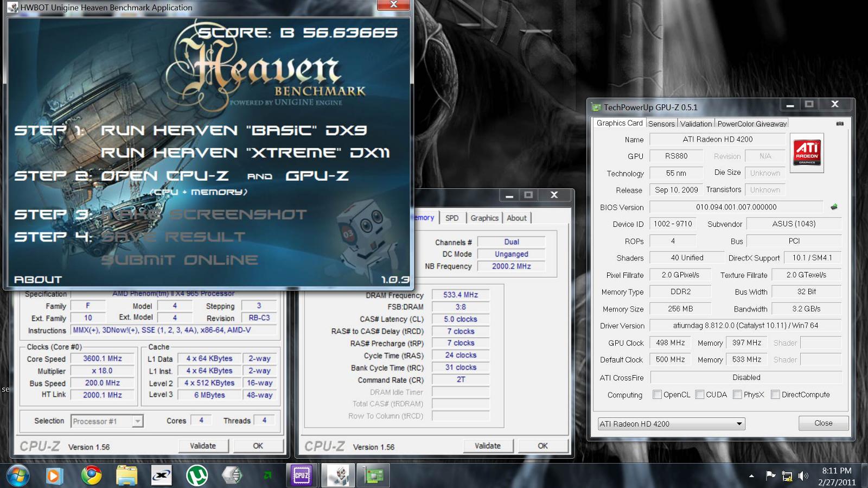The width and height of the screenshot is (868, 488).
Task: Switch to Heaven Benchmark robot taskbar button
Action: point(337,476)
